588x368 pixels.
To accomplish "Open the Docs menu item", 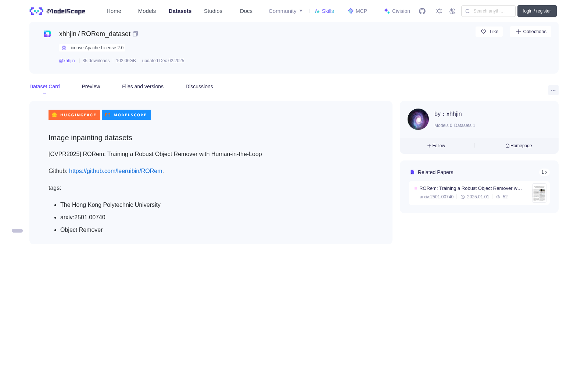I will coord(246,11).
